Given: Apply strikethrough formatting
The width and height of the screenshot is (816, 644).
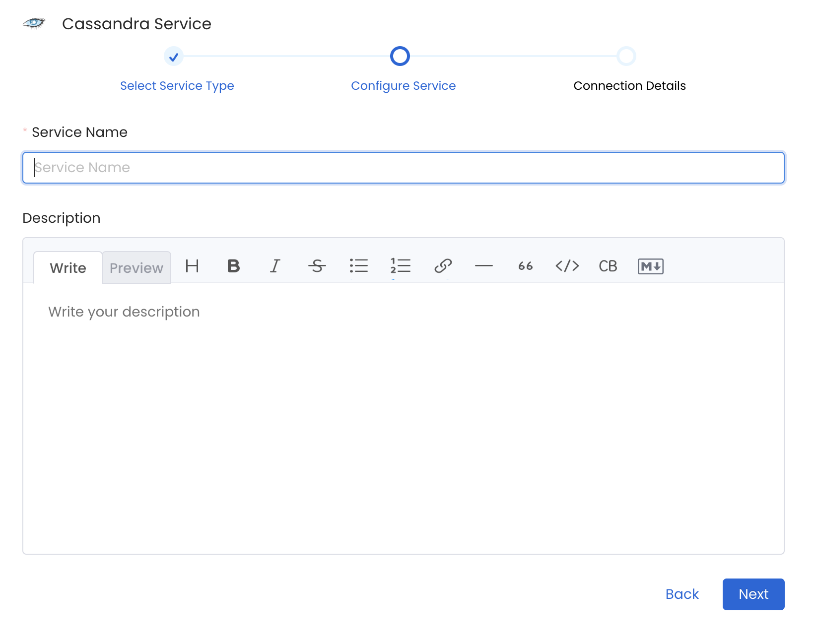Looking at the screenshot, I should pos(317,266).
